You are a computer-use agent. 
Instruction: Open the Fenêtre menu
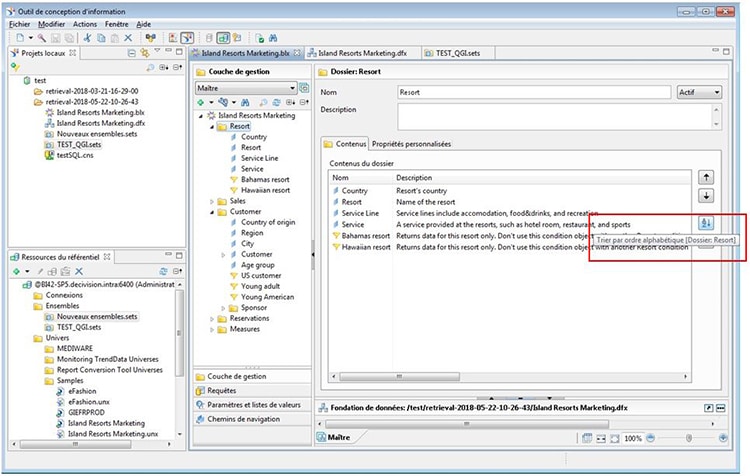click(116, 24)
